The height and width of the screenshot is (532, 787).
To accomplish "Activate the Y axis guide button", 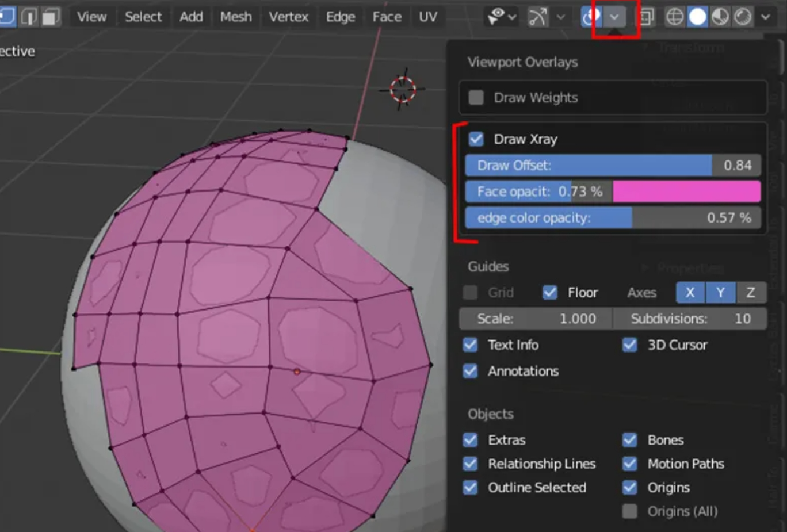I will pos(720,292).
